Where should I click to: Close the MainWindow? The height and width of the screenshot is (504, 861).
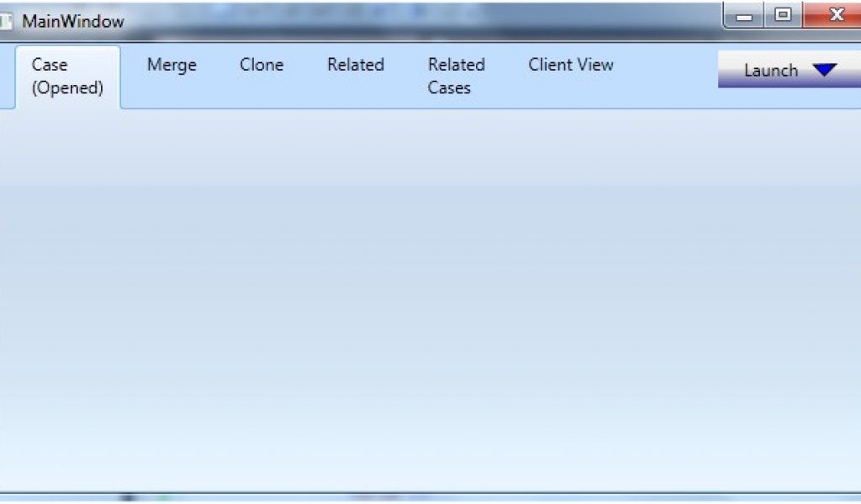click(835, 14)
